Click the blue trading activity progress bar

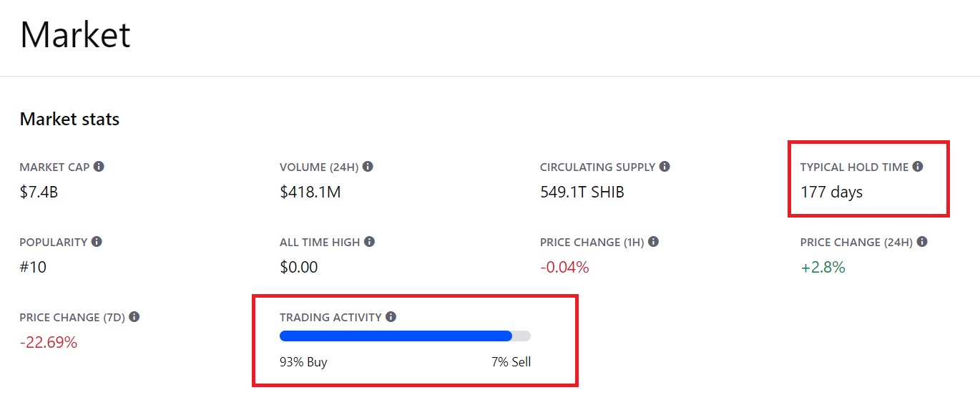[x=405, y=336]
